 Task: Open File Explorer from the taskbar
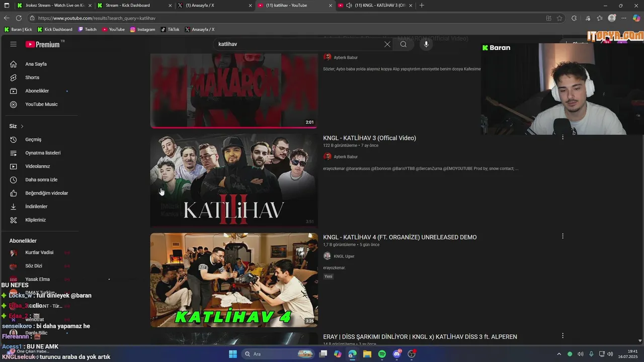pos(367,354)
